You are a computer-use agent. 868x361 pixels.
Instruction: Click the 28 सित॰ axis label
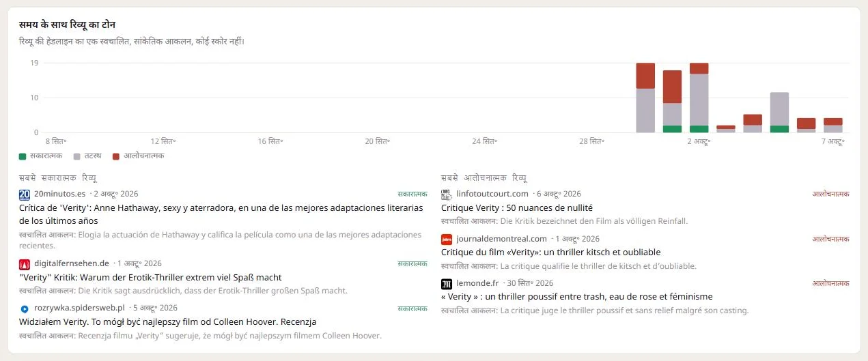coord(591,141)
